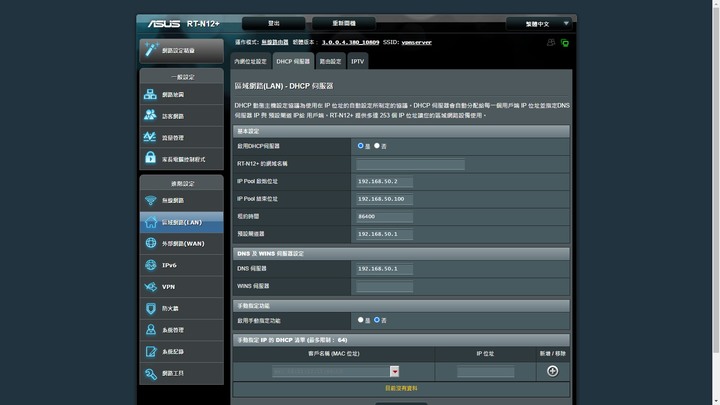Click the DNS 及 WINS 伺服器設定 section header
The image size is (720, 405).
[401, 253]
